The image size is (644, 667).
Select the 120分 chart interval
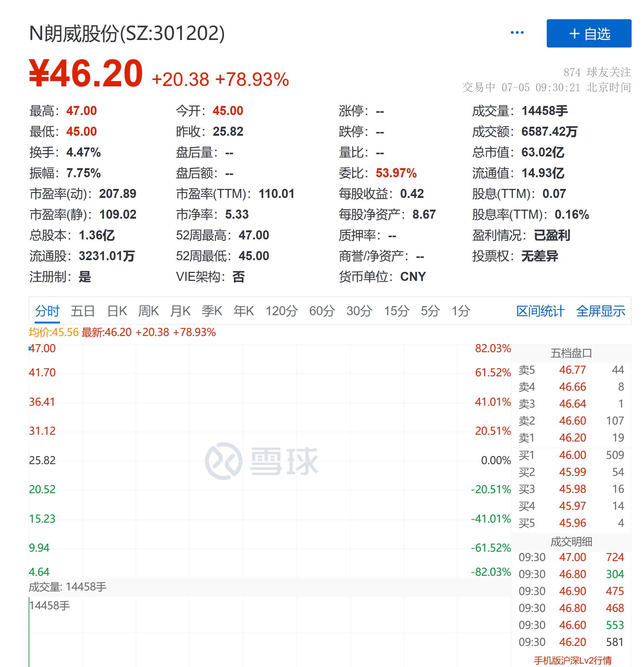[282, 311]
